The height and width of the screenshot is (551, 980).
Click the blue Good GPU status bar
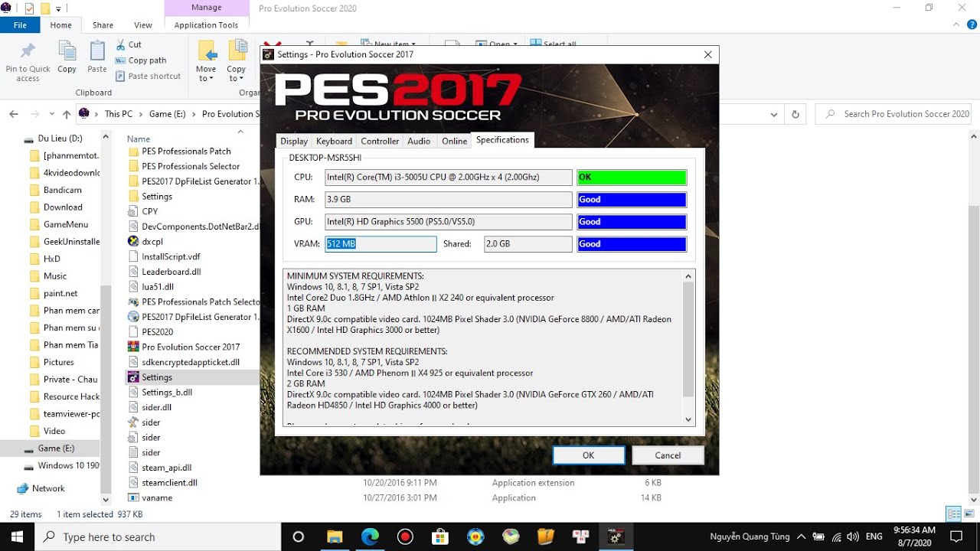(x=632, y=222)
